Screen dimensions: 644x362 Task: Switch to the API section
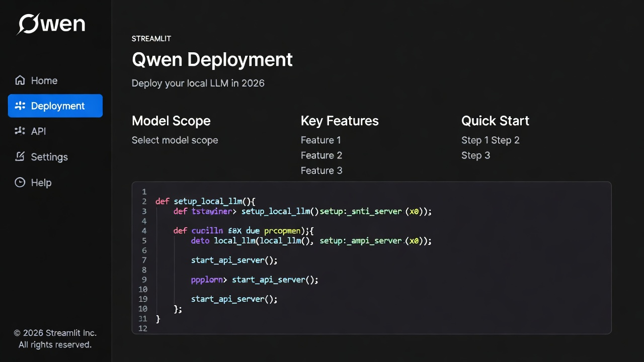point(38,131)
